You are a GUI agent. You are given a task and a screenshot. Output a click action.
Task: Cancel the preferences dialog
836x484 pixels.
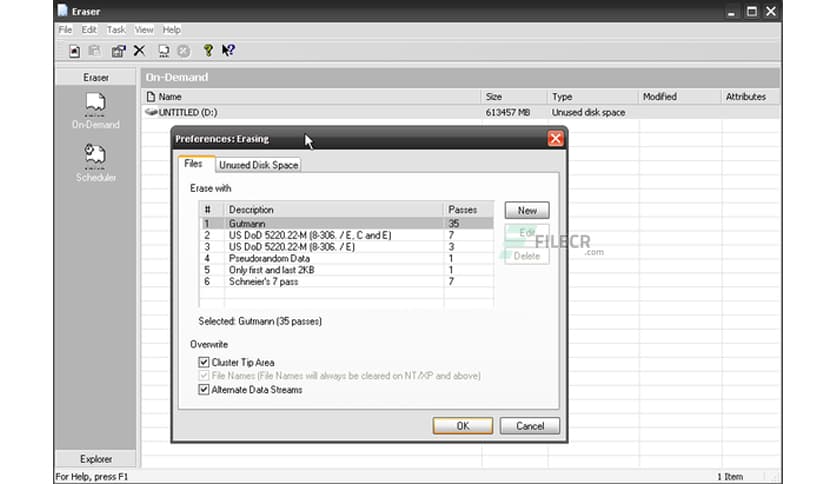[530, 426]
